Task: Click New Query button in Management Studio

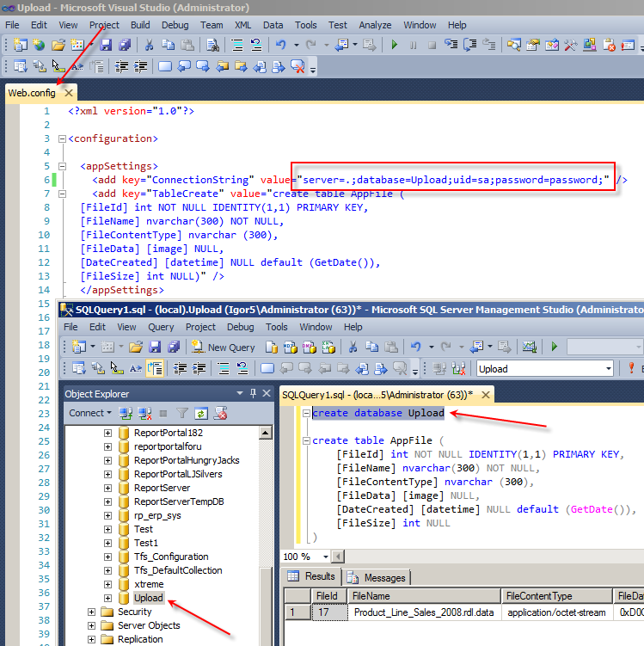Action: [224, 348]
